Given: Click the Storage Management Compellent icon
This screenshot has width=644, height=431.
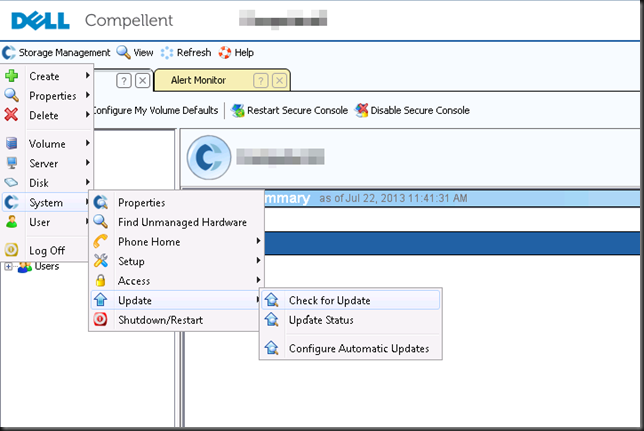Looking at the screenshot, I should tap(9, 53).
